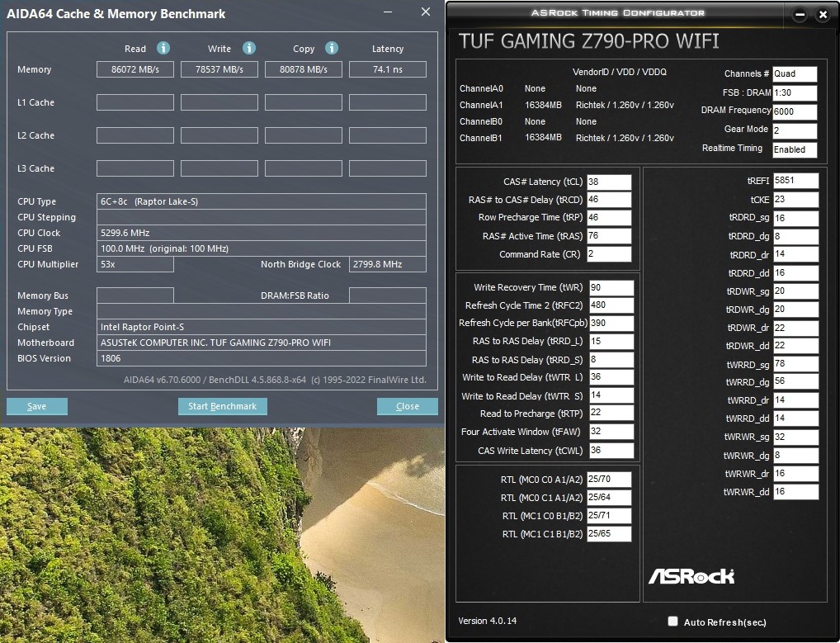Viewport: 840px width, 643px height.
Task: Close the AIDA64 window with the X
Action: [426, 12]
